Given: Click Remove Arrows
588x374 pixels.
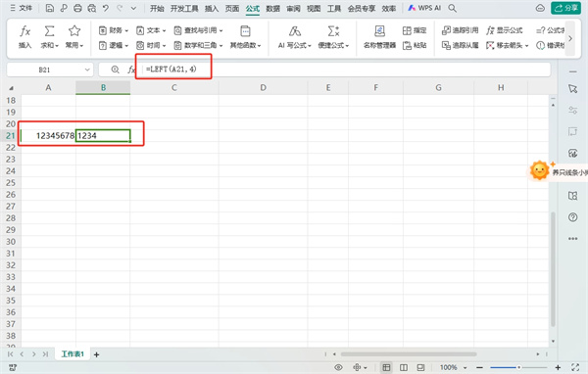Looking at the screenshot, I should pyautogui.click(x=507, y=45).
